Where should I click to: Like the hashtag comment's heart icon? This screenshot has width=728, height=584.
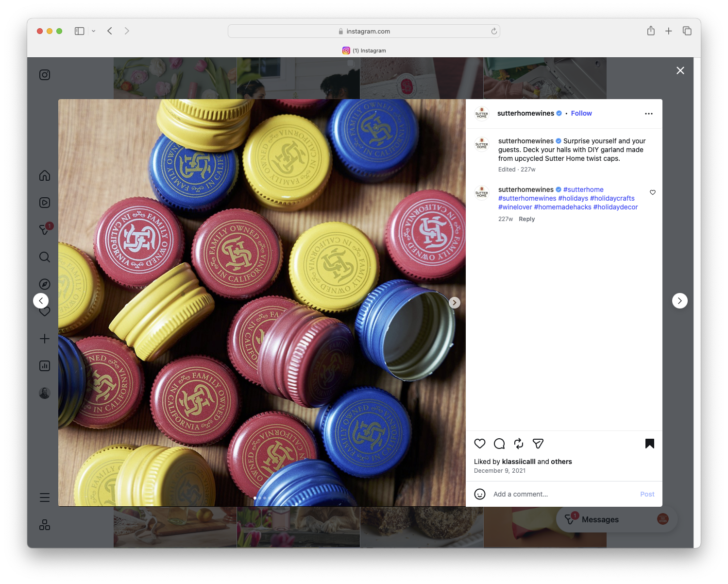pos(652,192)
